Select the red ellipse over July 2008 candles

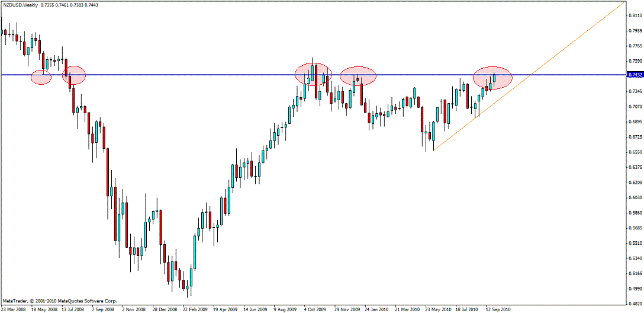pyautogui.click(x=74, y=75)
